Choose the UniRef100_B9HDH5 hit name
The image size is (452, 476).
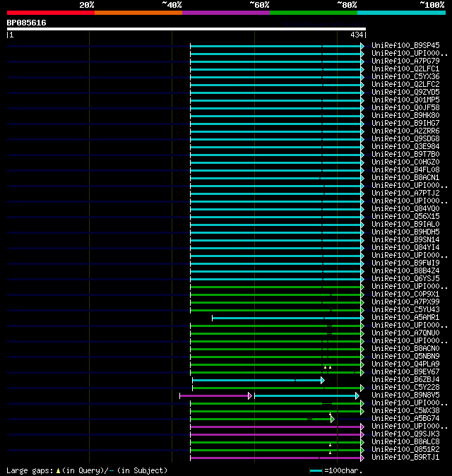[405, 232]
